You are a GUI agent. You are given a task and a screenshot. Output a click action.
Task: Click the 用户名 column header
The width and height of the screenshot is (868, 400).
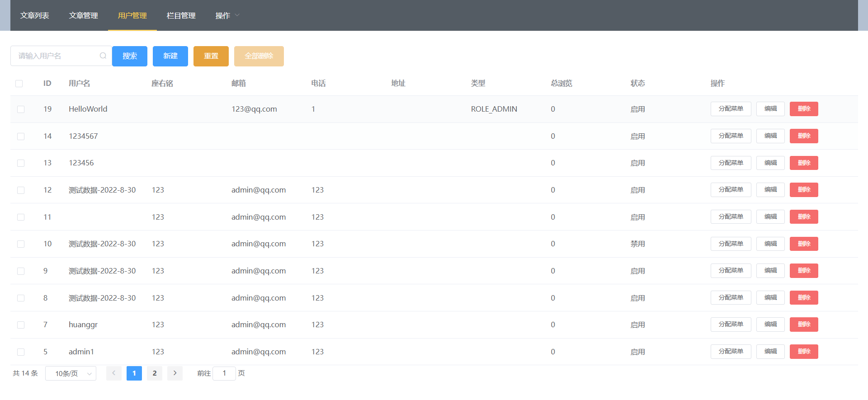pos(80,84)
